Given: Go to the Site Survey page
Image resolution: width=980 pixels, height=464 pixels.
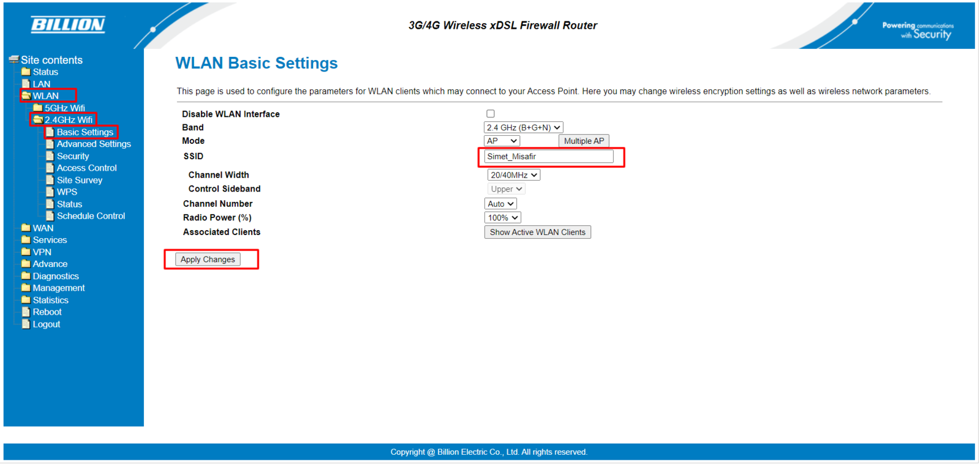Looking at the screenshot, I should (x=80, y=180).
